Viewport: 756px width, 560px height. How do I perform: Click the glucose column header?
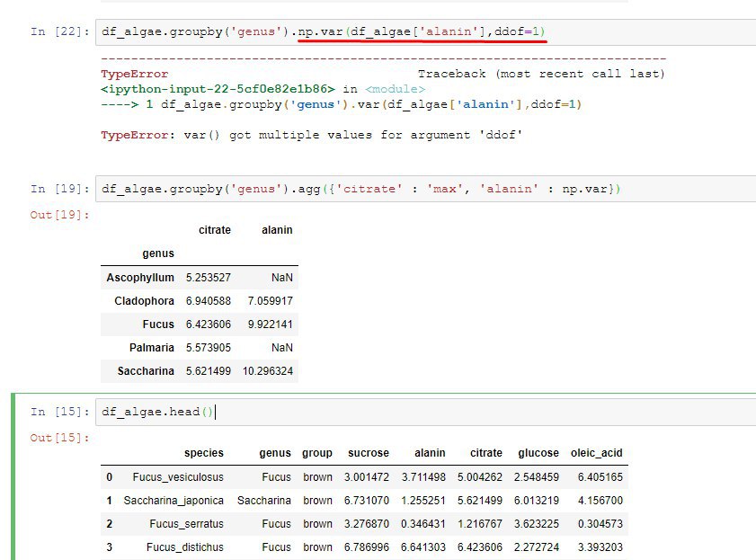point(538,453)
